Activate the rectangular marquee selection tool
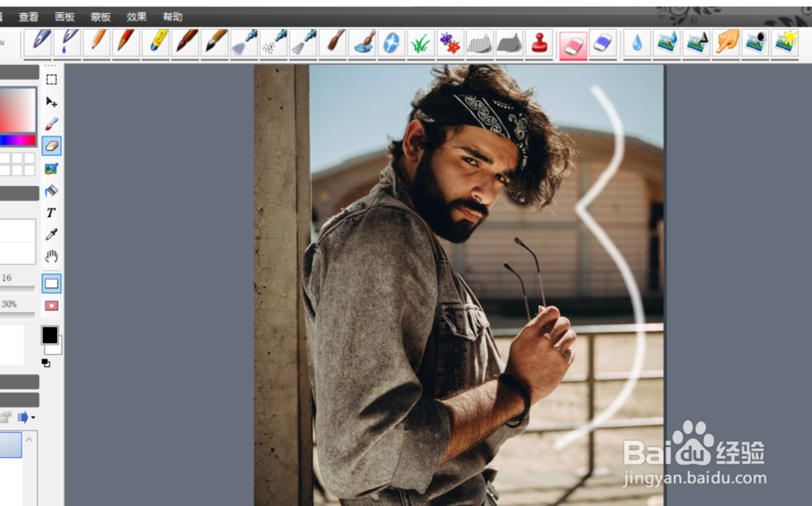The height and width of the screenshot is (506, 812). coord(51,80)
